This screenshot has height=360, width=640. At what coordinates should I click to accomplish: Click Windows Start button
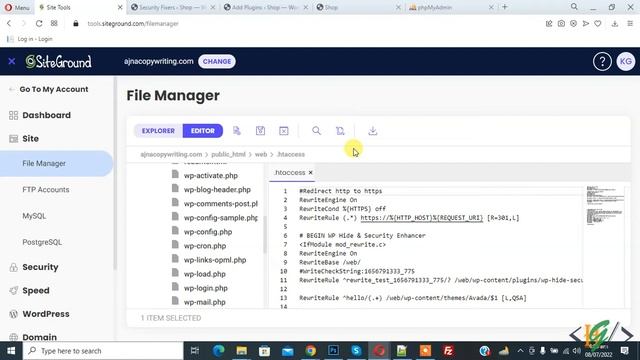click(x=11, y=351)
